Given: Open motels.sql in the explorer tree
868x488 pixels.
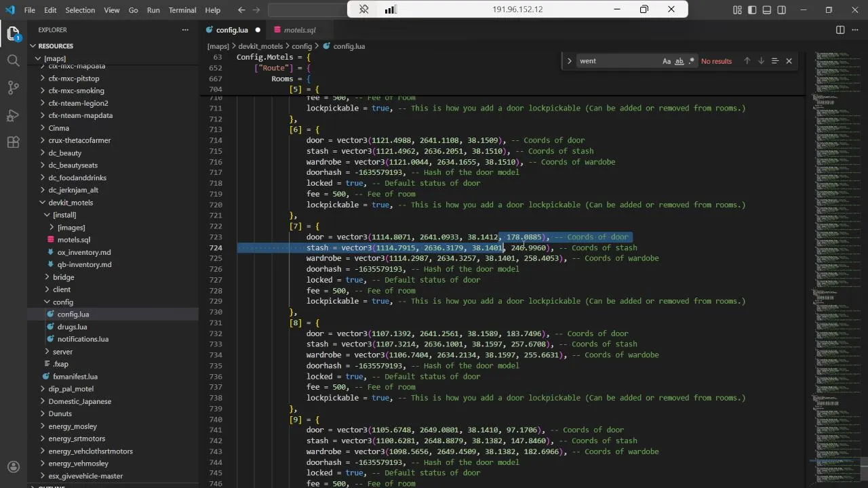Looking at the screenshot, I should click(113, 240).
